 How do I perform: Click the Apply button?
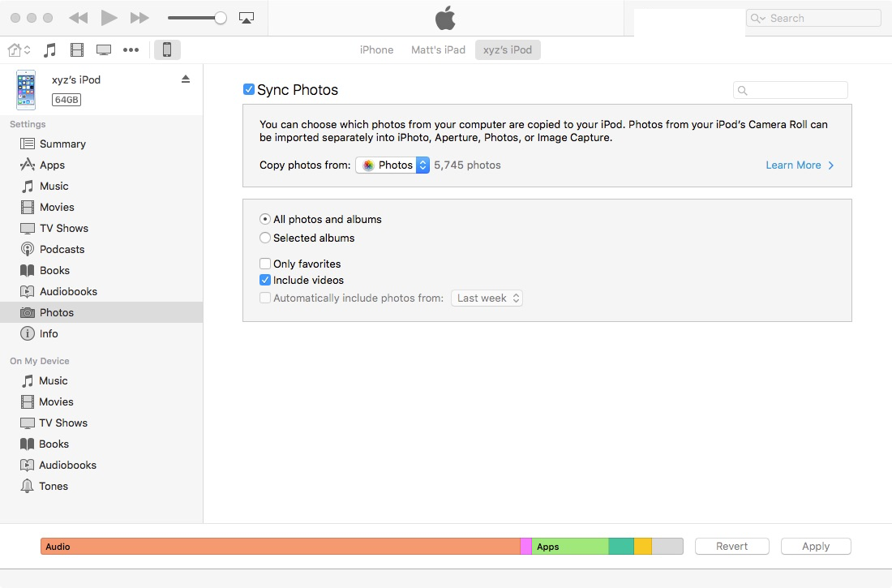816,547
